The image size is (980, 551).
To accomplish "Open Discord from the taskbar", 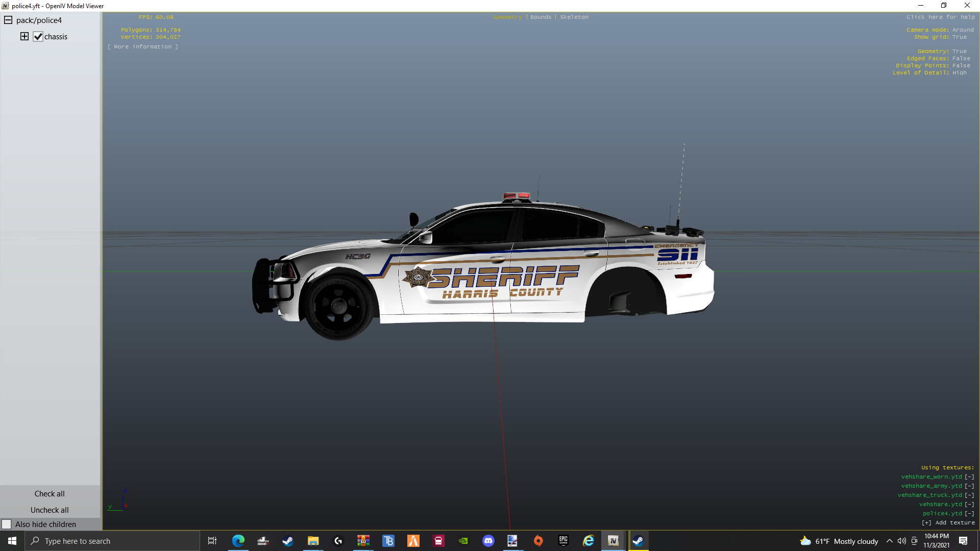I will point(488,541).
